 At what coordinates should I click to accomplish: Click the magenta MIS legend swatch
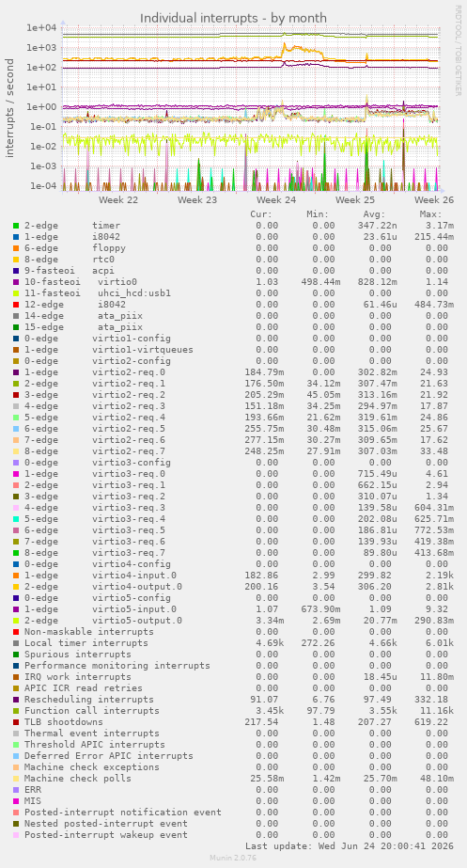point(16,801)
